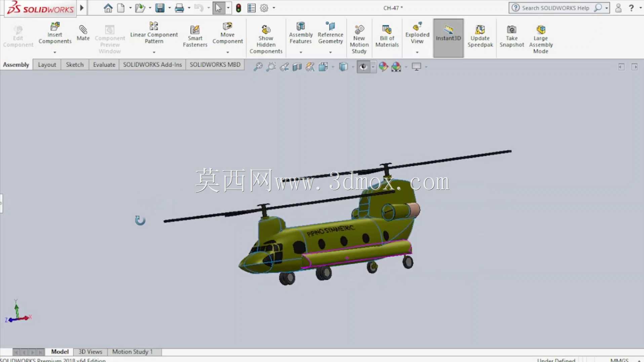Open the New document dropdown arrow
This screenshot has width=644, height=362.
pyautogui.click(x=130, y=8)
